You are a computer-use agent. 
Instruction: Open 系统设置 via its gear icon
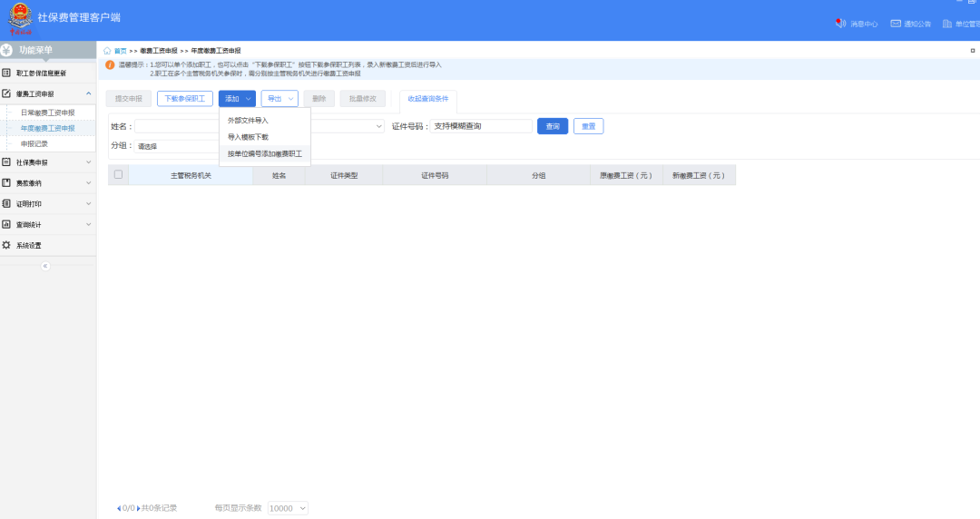point(6,245)
